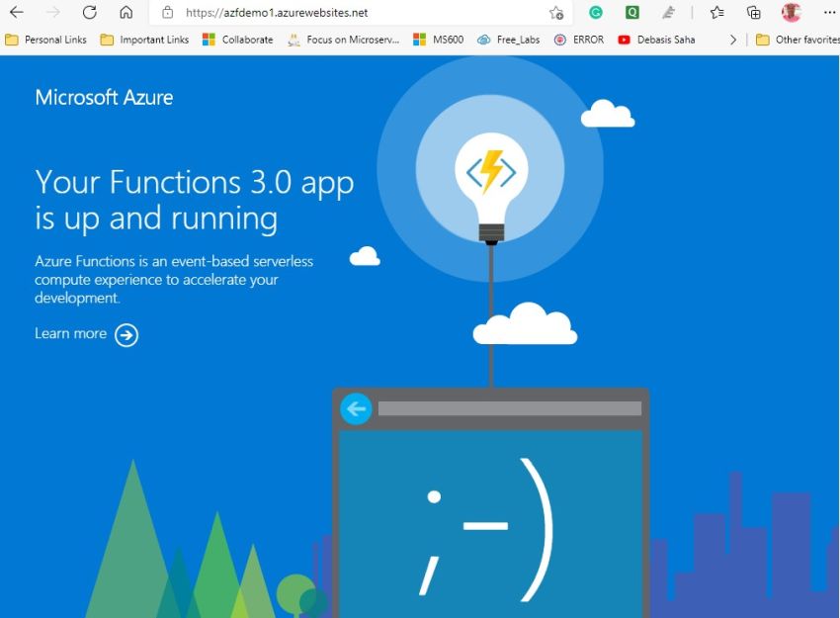This screenshot has height=618, width=840.
Task: Open the Grammarly extension icon
Action: point(595,12)
